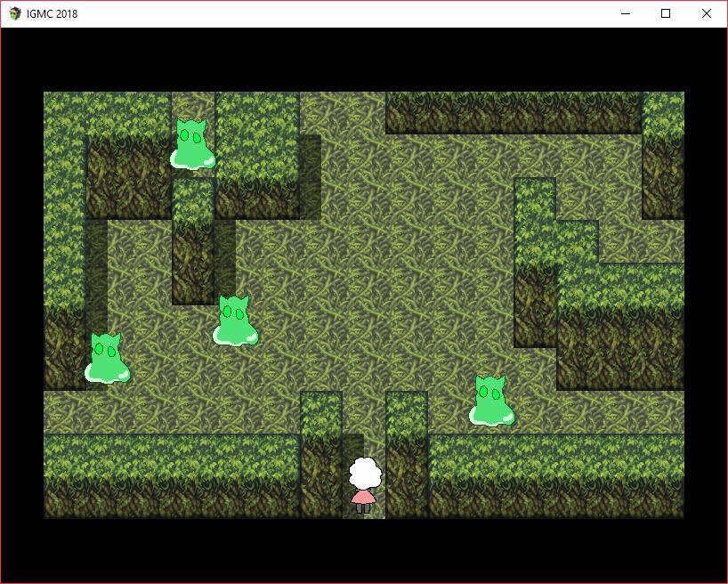Minimize the IGMC 2018 window
The width and height of the screenshot is (728, 584).
pos(626,13)
